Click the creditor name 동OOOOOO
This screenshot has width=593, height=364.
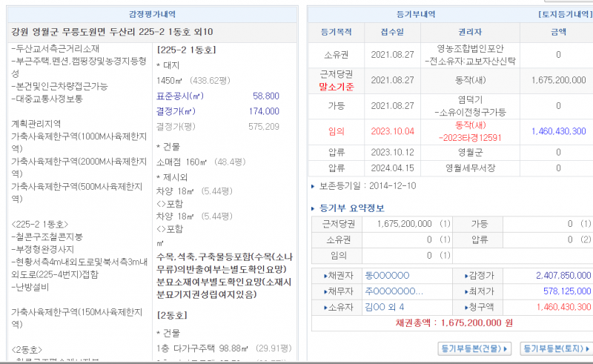click(388, 275)
